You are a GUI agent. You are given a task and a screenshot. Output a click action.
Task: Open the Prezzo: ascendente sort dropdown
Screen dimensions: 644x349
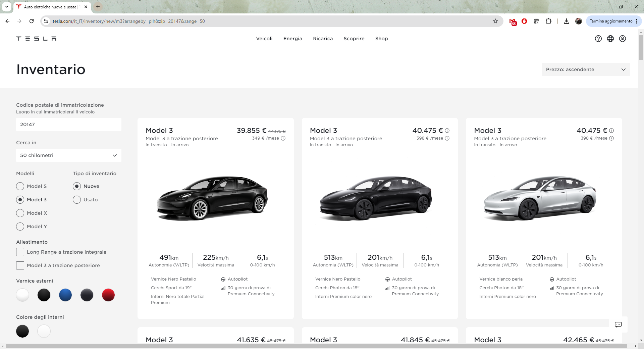586,69
